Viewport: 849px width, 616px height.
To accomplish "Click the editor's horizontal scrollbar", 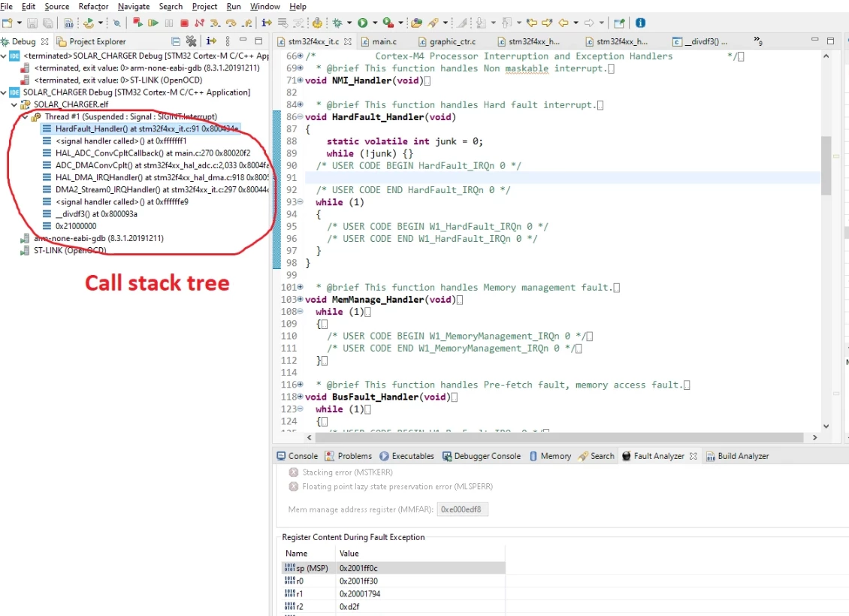I will coord(559,437).
